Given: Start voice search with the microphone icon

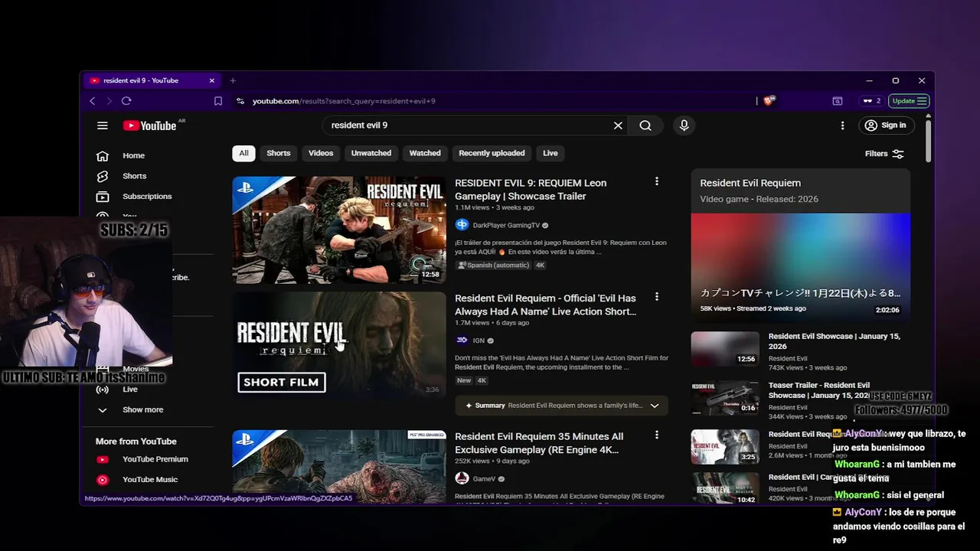Looking at the screenshot, I should tap(684, 126).
